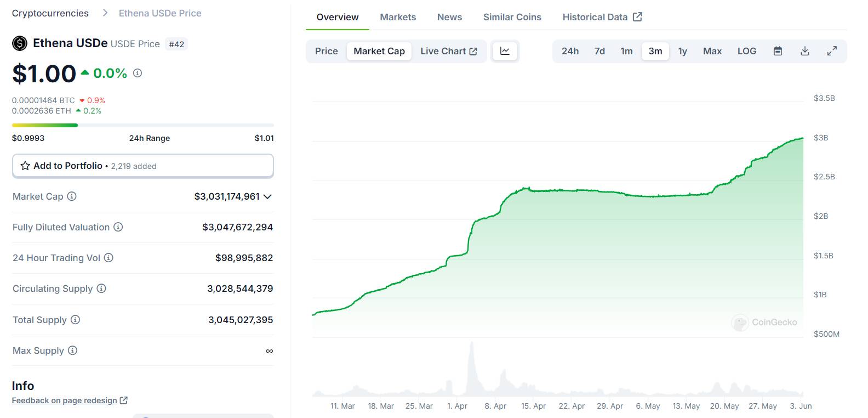Click the volume histogram below the chart
This screenshot has height=418, width=868.
point(558,369)
